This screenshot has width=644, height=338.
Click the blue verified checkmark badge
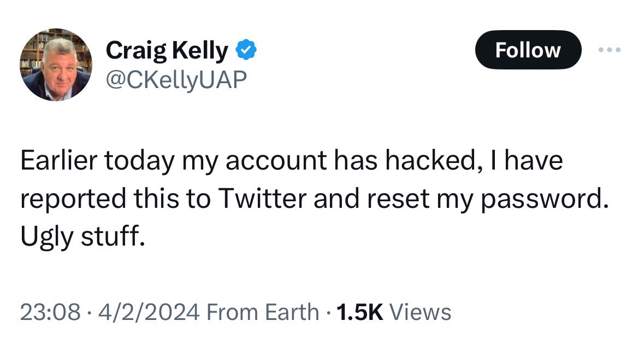click(x=246, y=51)
